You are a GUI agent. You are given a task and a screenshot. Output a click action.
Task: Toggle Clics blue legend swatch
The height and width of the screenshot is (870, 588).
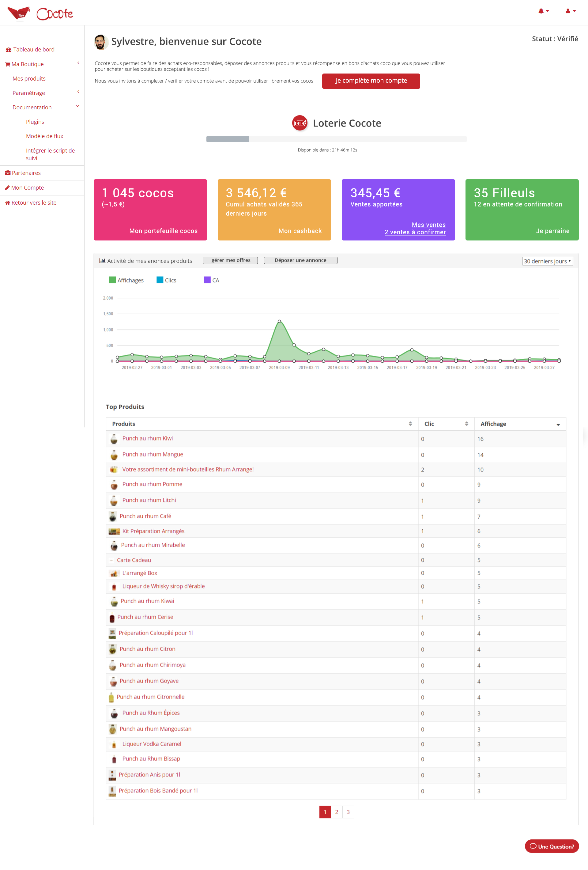coord(160,280)
